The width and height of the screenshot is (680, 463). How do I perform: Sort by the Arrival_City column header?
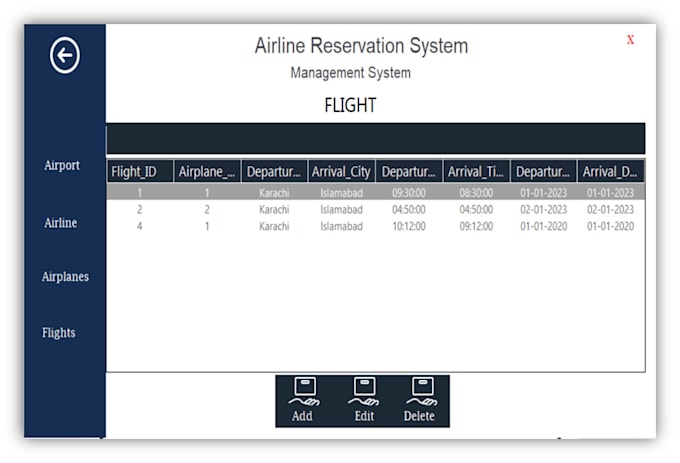pyautogui.click(x=341, y=172)
